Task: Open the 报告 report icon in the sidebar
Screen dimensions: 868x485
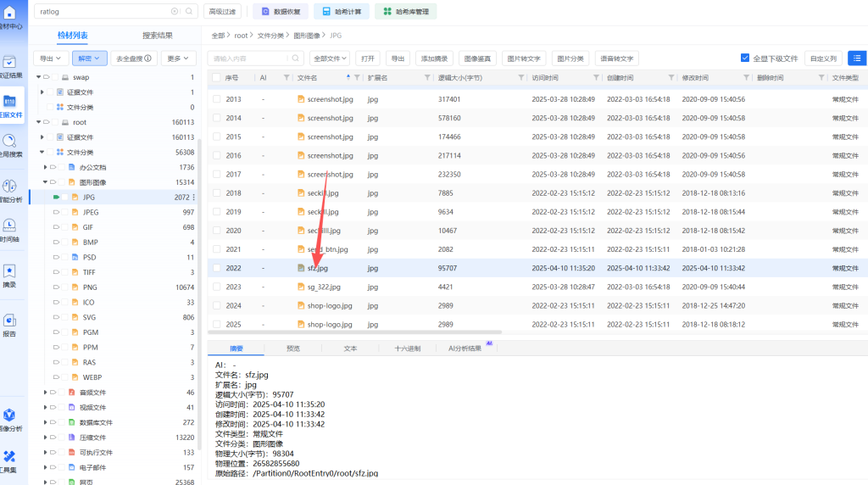Action: coord(9,325)
